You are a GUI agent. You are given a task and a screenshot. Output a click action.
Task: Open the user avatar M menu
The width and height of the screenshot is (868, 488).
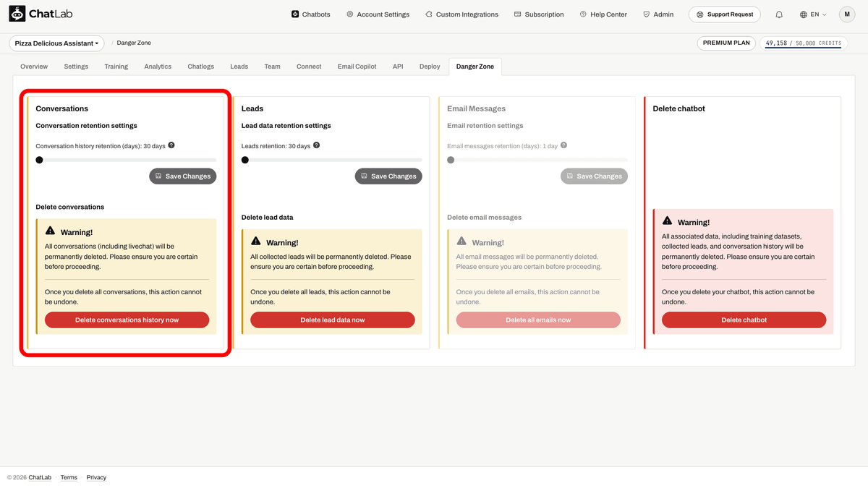pyautogui.click(x=847, y=14)
